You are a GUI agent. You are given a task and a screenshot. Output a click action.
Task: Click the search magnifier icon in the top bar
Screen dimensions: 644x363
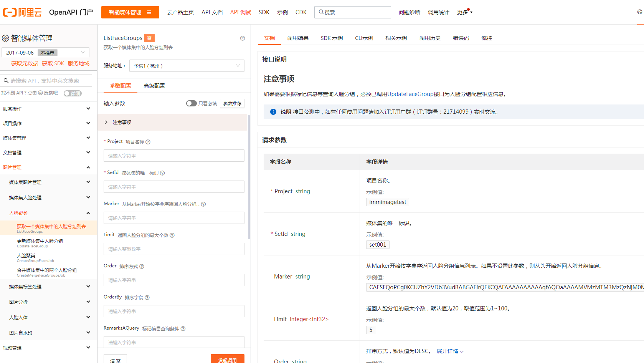click(x=321, y=12)
